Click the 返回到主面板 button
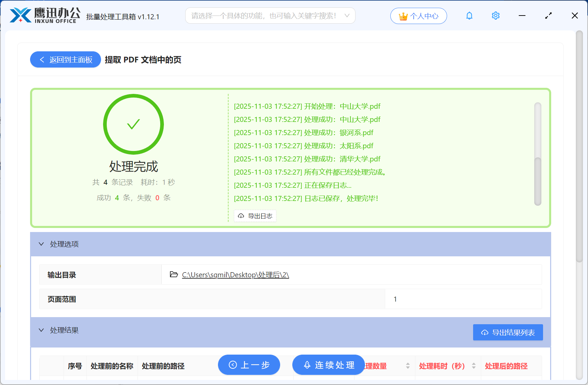The height and width of the screenshot is (385, 588). (65, 59)
